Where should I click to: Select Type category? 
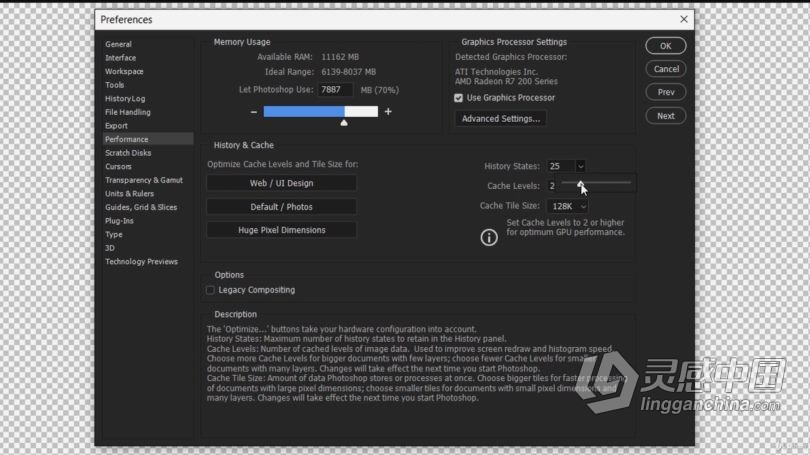(x=114, y=234)
